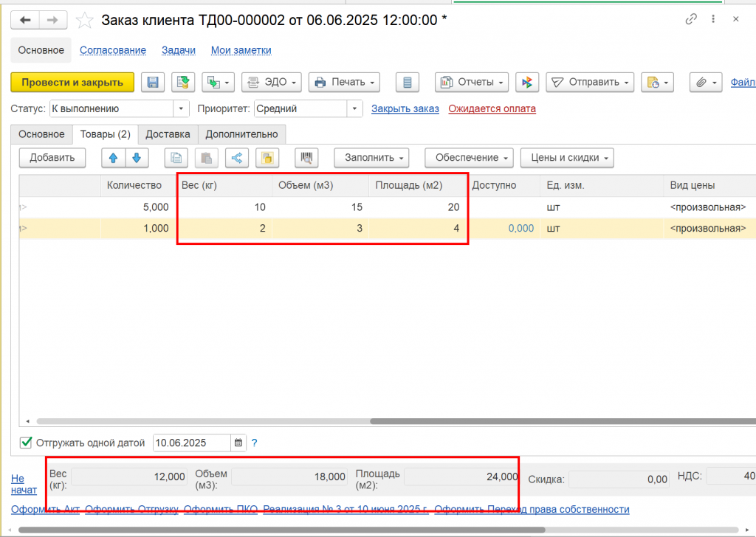Click the colorful play-arrow icon
756x537 pixels.
tap(527, 83)
